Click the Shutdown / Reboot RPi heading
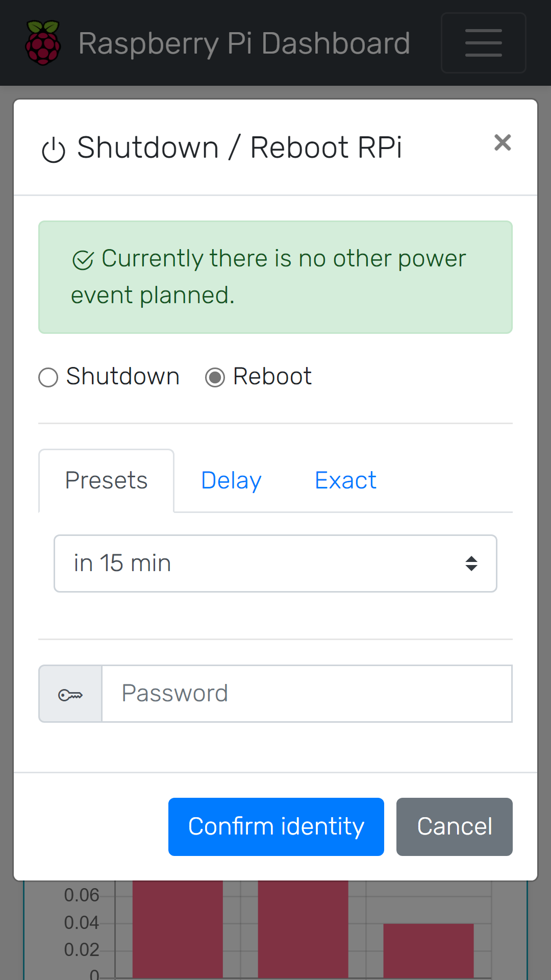Screen dimensions: 551x980 (239, 148)
